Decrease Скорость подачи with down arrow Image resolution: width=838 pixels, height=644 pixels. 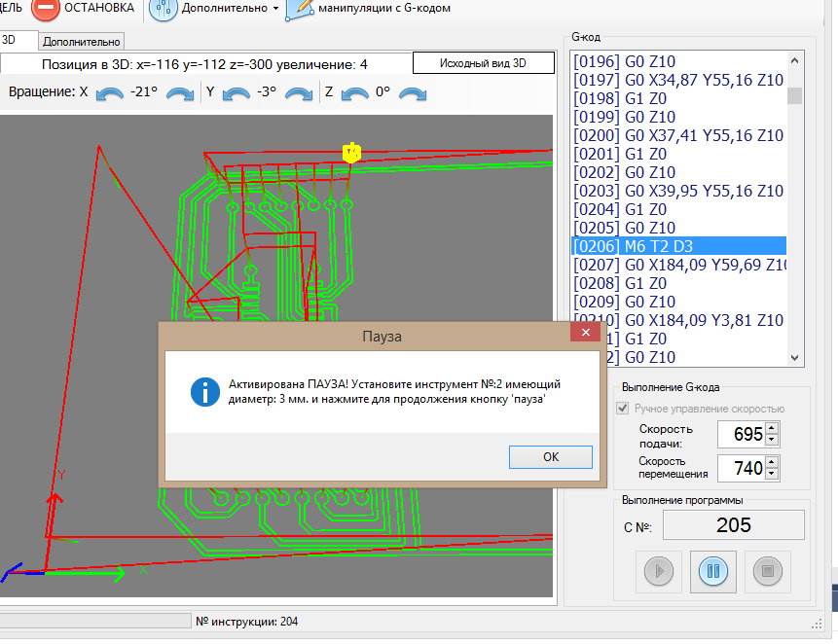tap(772, 440)
